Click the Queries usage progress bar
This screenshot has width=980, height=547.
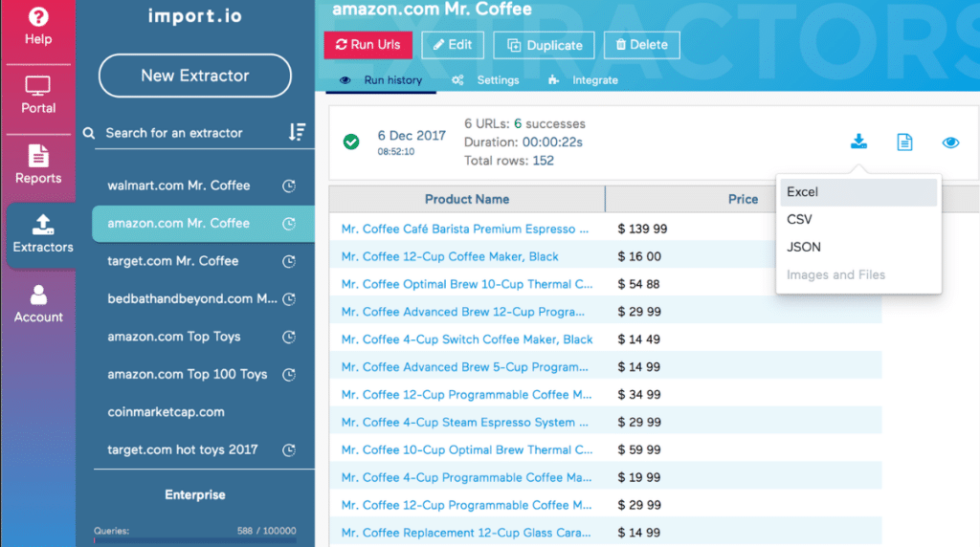point(195,540)
